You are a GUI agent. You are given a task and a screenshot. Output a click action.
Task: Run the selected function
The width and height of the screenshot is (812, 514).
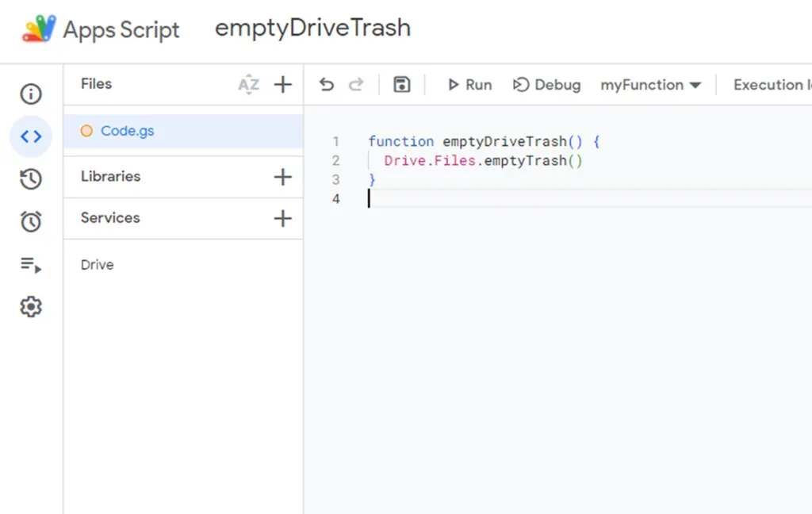pyautogui.click(x=469, y=84)
